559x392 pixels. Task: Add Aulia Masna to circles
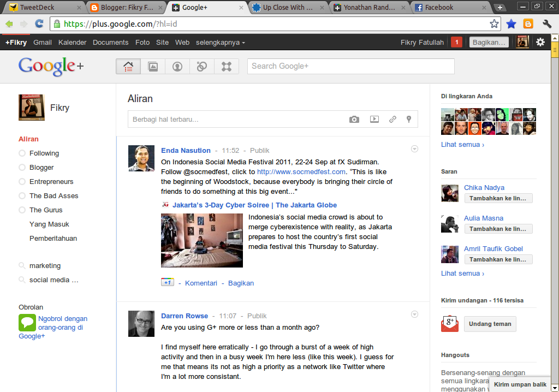pos(498,229)
